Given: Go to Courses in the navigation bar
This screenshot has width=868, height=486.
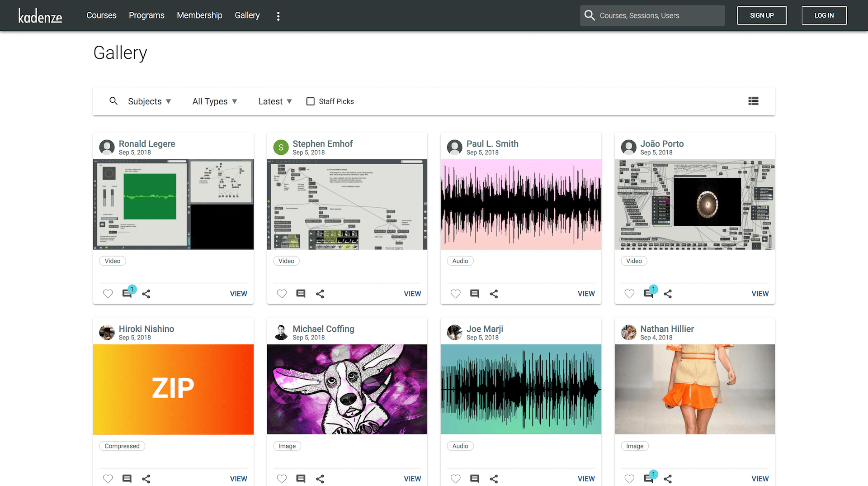Looking at the screenshot, I should [x=101, y=15].
